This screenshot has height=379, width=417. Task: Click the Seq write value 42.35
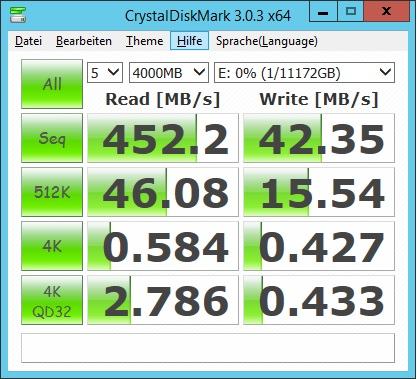[x=319, y=138]
